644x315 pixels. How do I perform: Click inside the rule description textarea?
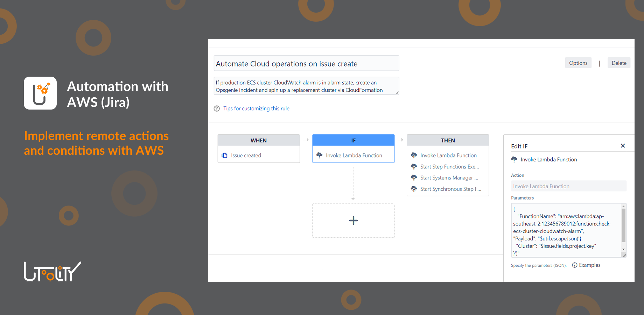306,86
